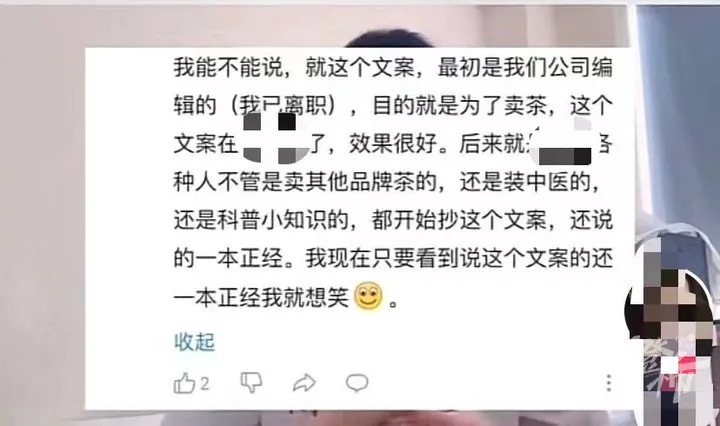Open replies via speech bubble icon
The width and height of the screenshot is (720, 426).
point(357,383)
